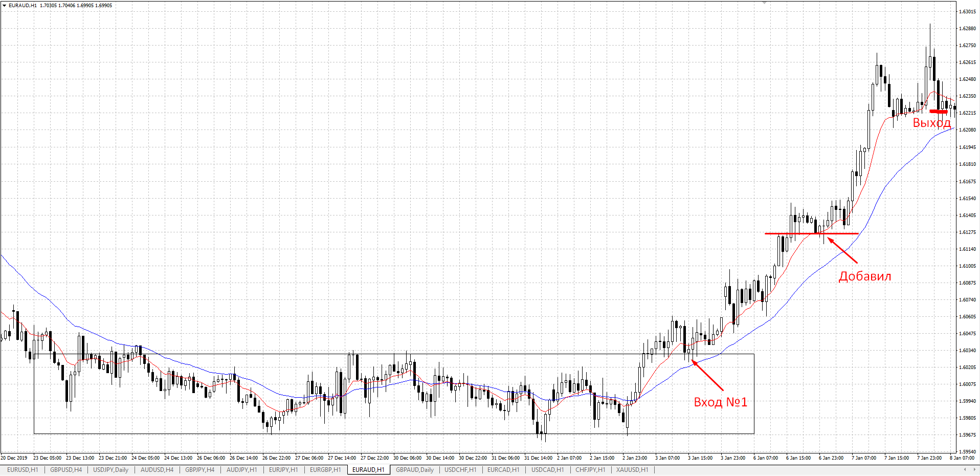Viewport: 980px width, 476px height.
Task: Click the 1.62215 price on the scale
Action: pos(967,113)
